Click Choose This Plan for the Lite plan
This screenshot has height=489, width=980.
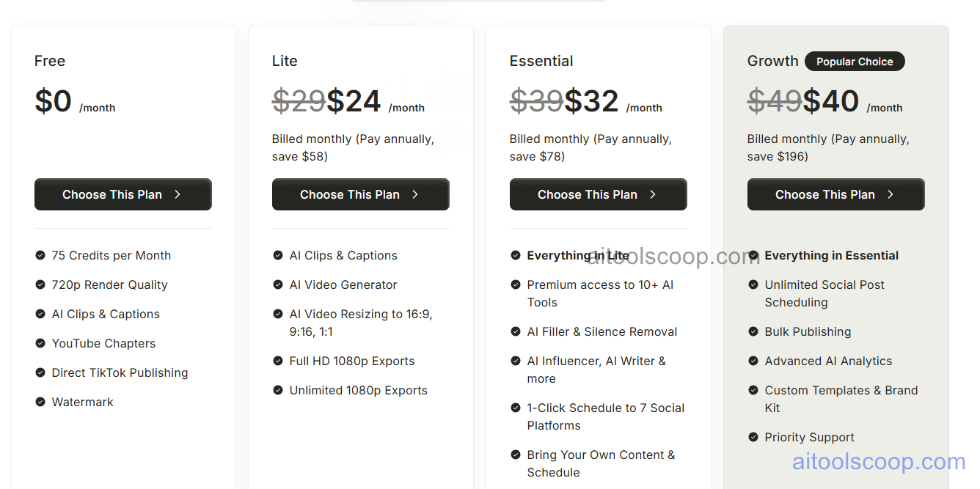361,194
